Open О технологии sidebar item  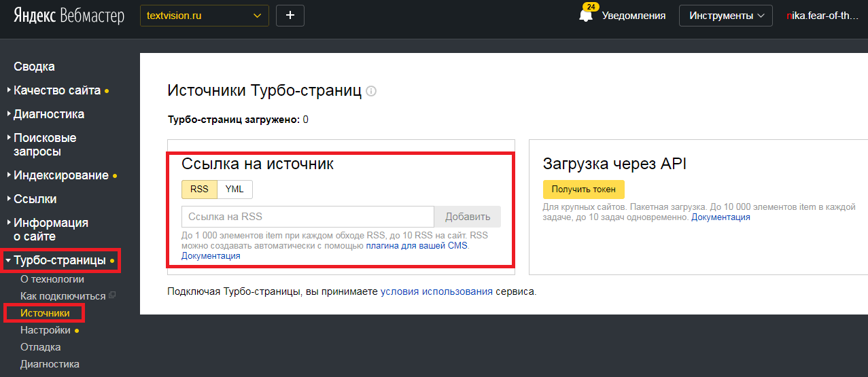point(52,279)
